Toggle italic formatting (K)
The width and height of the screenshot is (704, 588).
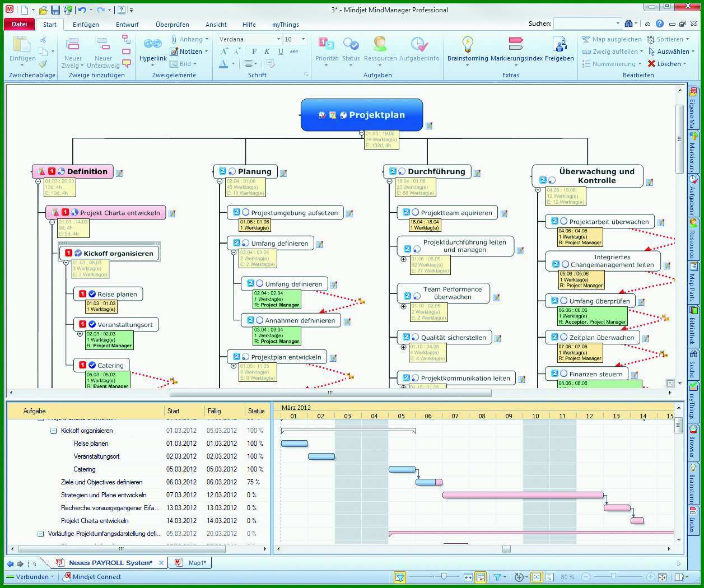267,52
